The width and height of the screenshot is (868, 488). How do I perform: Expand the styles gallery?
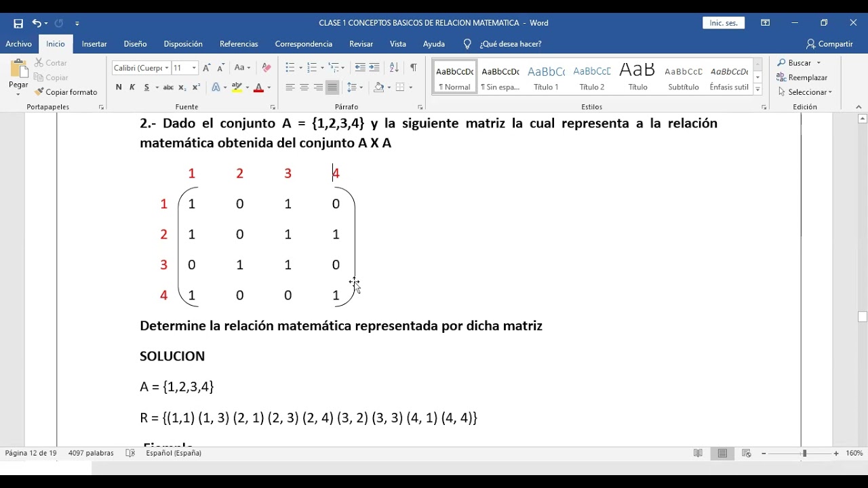pos(757,89)
